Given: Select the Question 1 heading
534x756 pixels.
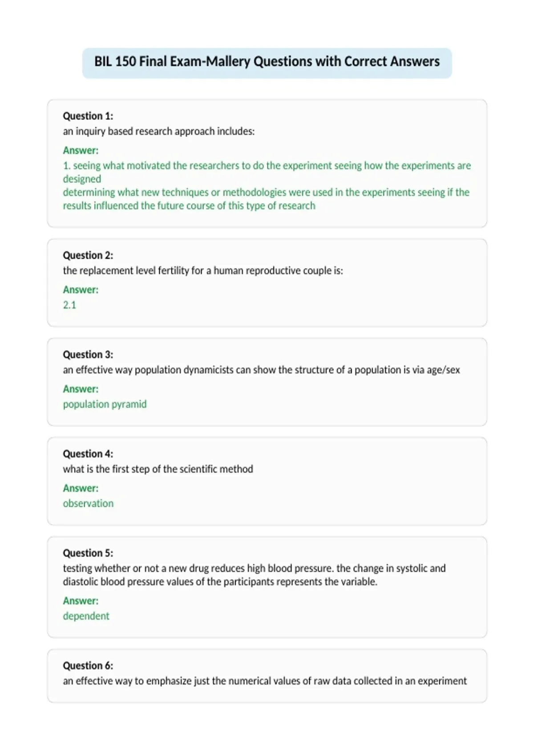Looking at the screenshot, I should [x=88, y=116].
